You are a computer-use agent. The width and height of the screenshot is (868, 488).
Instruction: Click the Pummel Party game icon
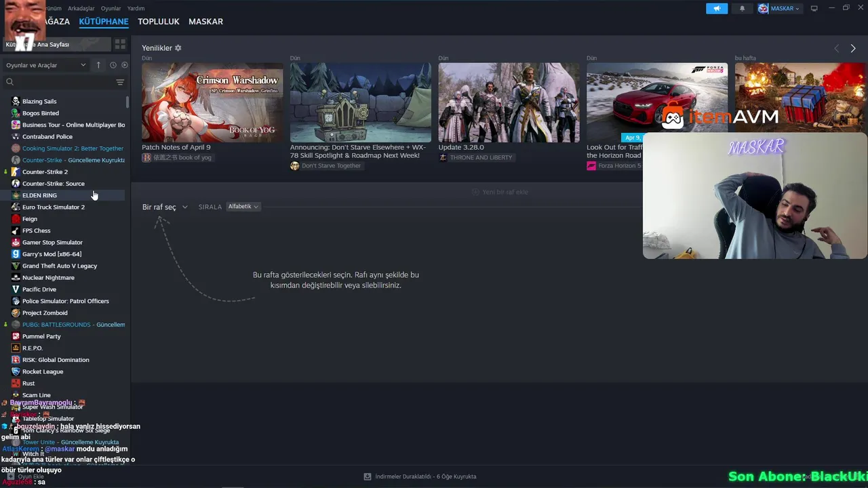point(16,336)
